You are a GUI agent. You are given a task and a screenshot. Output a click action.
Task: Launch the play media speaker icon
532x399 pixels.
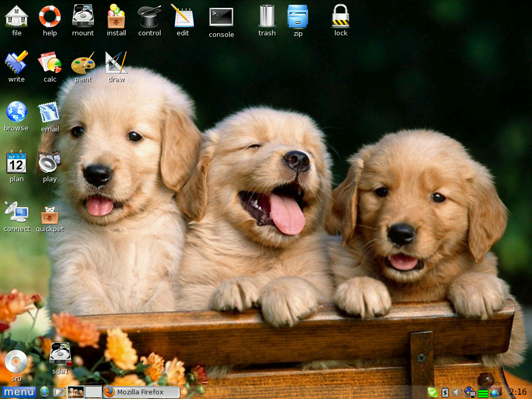point(49,162)
